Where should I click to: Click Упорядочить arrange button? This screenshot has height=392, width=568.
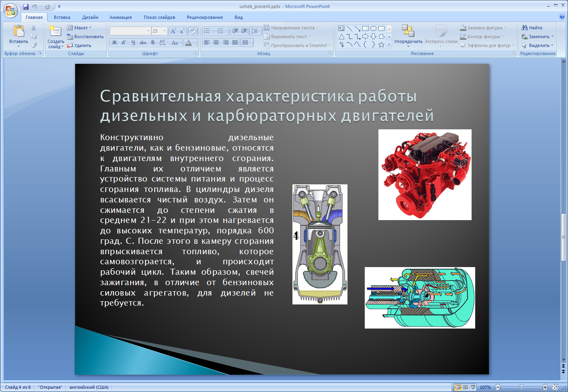click(x=408, y=36)
